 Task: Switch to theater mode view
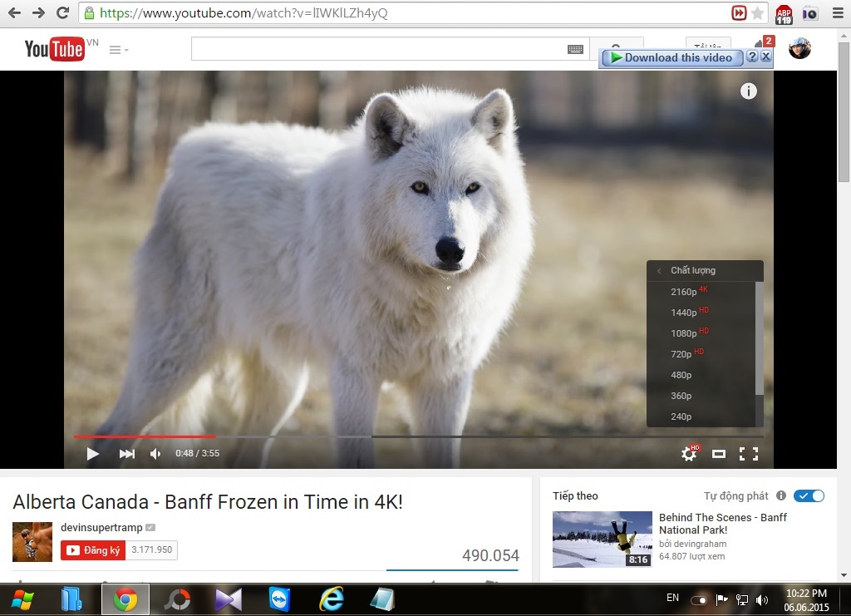(719, 454)
